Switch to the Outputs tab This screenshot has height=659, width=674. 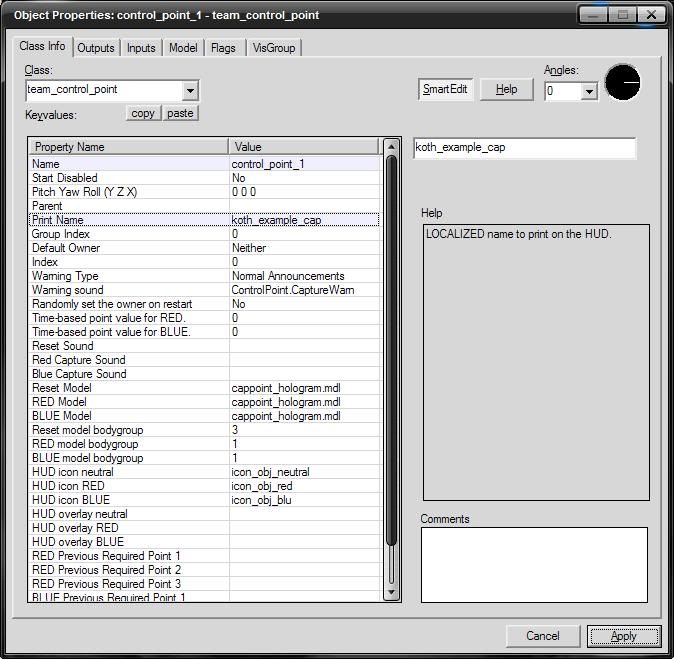pyautogui.click(x=96, y=48)
